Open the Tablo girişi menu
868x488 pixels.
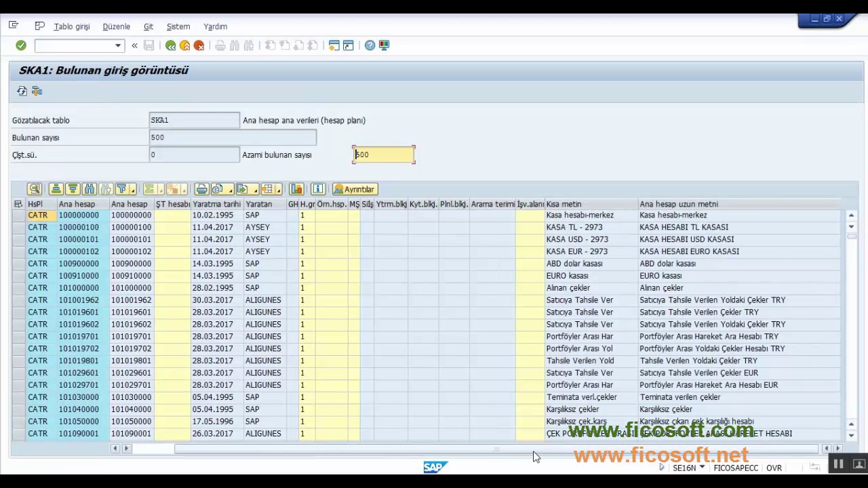(x=72, y=26)
